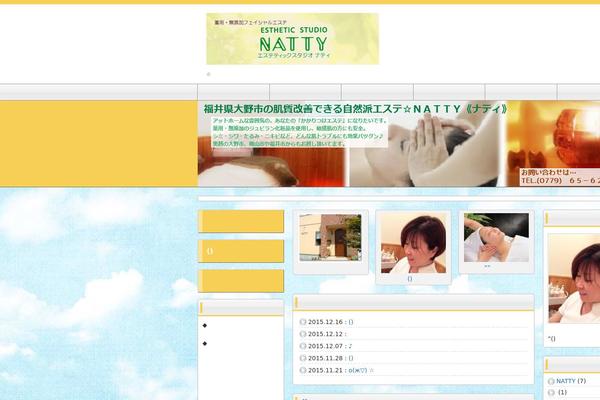Click the circular icon beside 2015.11.28

point(303,358)
